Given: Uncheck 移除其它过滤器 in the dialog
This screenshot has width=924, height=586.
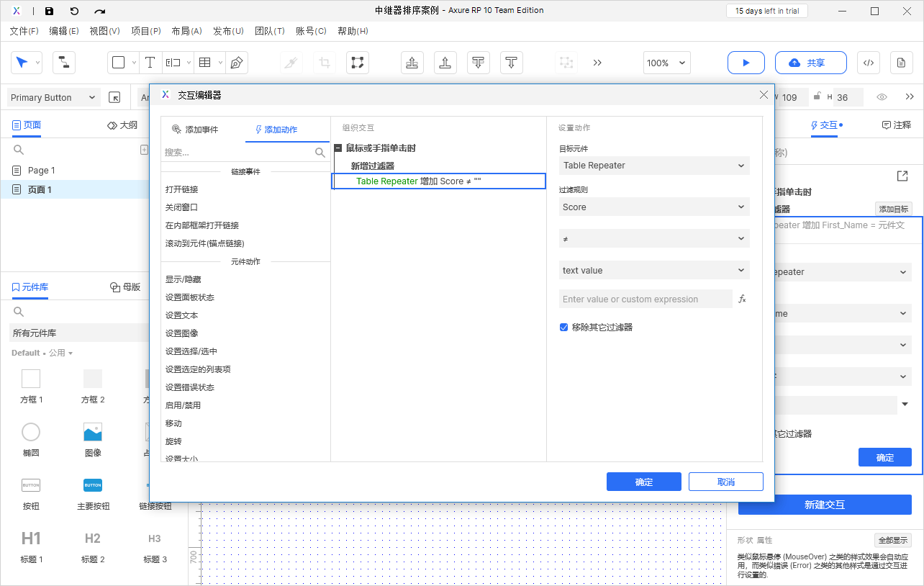Looking at the screenshot, I should pos(564,327).
